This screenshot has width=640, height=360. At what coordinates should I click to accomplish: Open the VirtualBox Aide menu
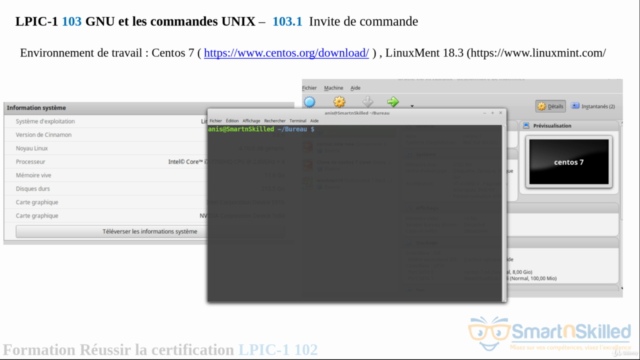tap(356, 88)
